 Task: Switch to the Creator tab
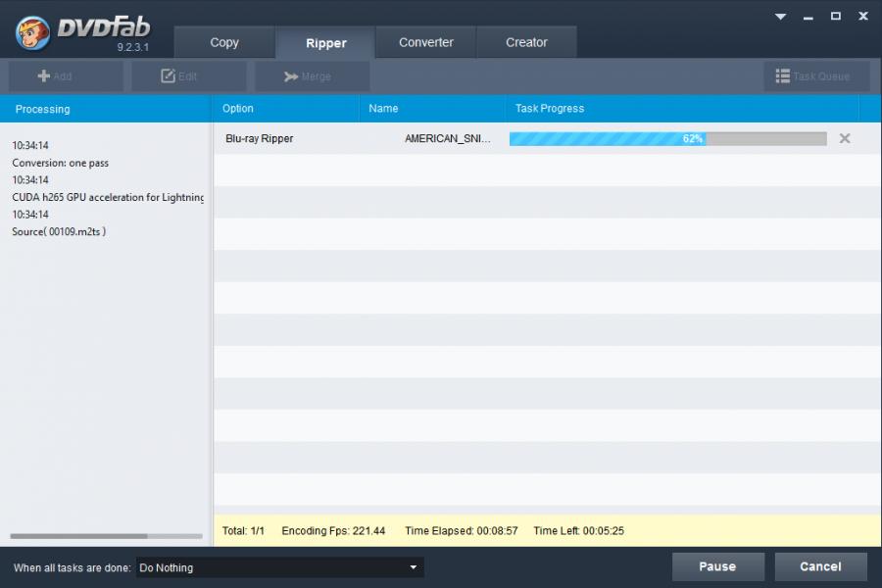coord(526,42)
